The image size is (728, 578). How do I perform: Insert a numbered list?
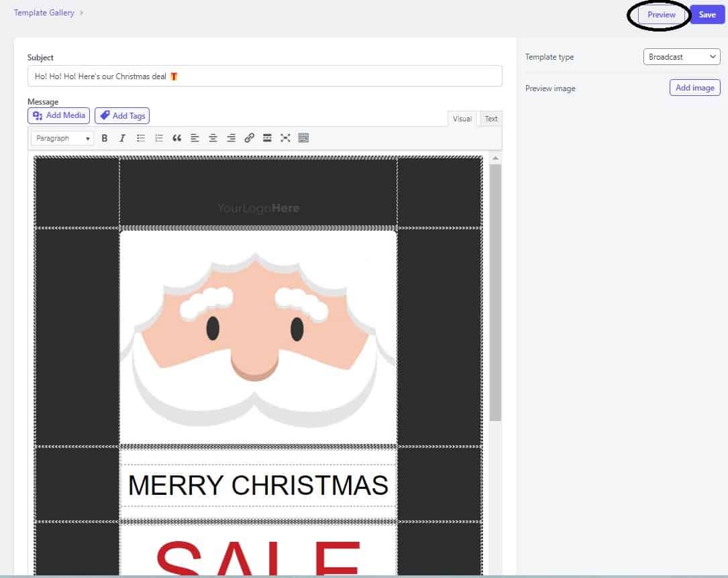(x=159, y=138)
